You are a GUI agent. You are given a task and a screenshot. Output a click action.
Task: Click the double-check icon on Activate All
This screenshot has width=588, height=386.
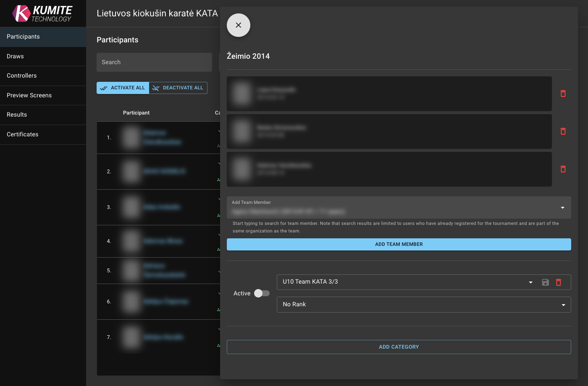click(104, 88)
